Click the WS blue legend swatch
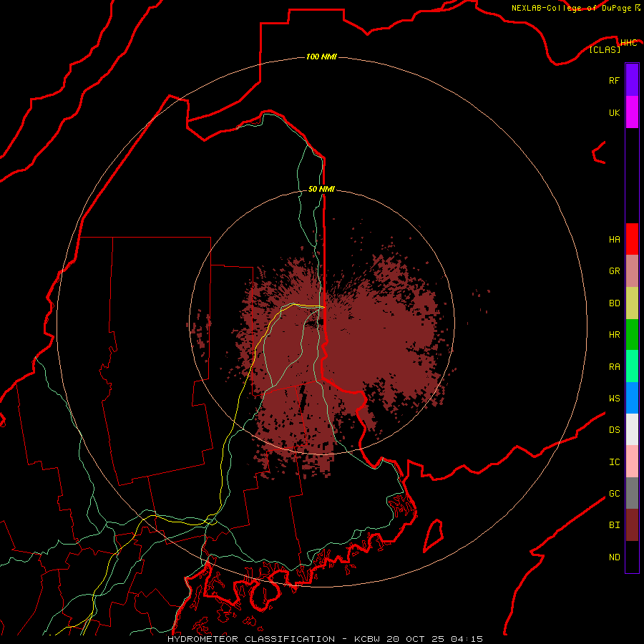Viewport: 644px width, 644px height. [632, 398]
